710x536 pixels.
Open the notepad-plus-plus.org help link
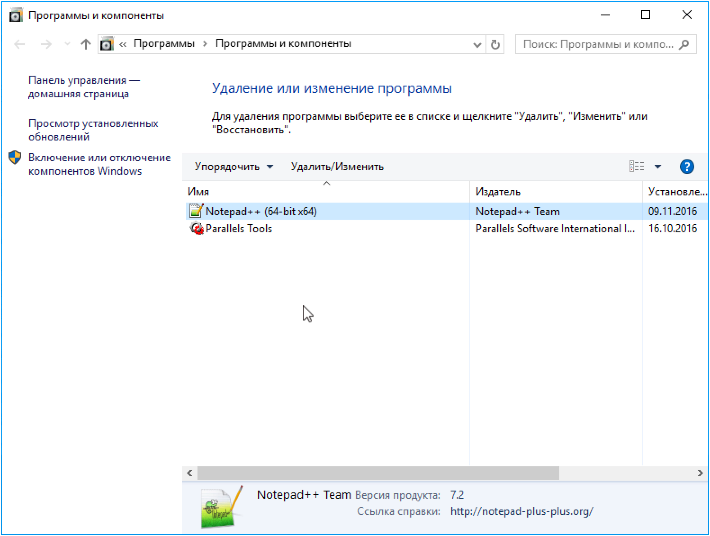tap(522, 512)
